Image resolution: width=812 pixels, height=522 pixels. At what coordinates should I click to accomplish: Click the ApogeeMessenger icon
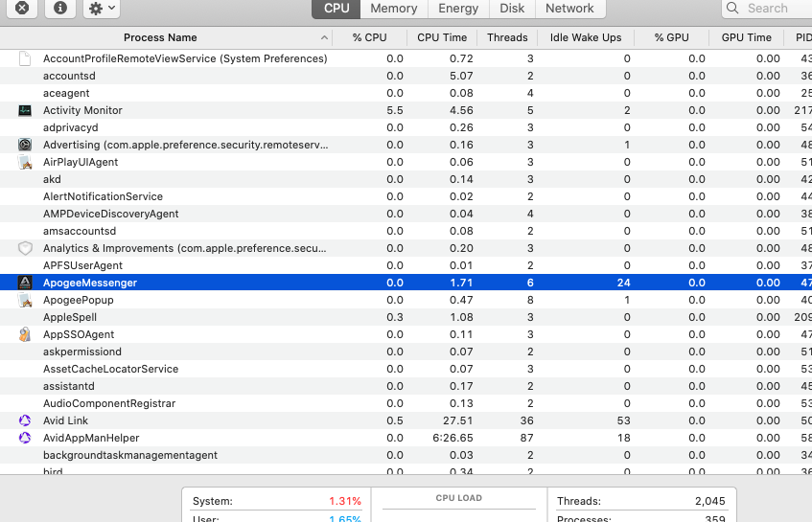(25, 283)
